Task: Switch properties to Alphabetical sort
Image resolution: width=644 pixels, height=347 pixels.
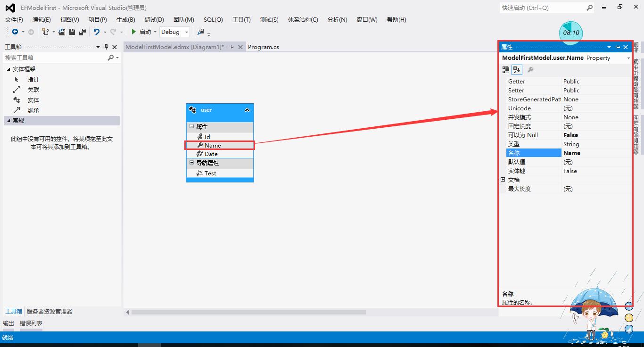Action: point(517,70)
